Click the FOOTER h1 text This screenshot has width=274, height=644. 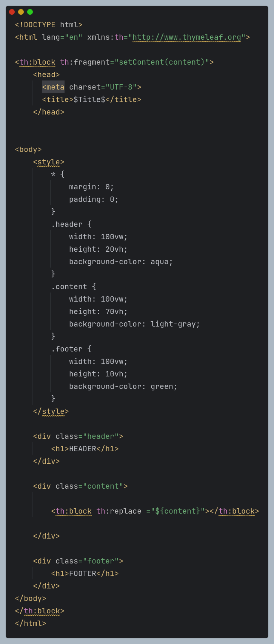83,573
